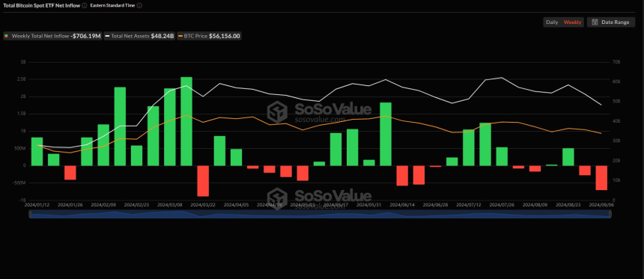Screen dimensions: 644x279
Task: Click the 500M left axis label
Action: click(x=19, y=149)
